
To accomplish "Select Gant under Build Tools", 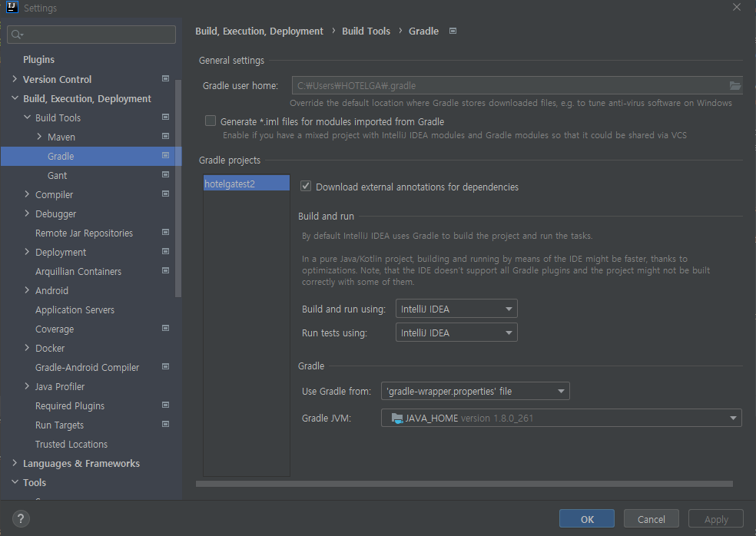I will point(58,175).
